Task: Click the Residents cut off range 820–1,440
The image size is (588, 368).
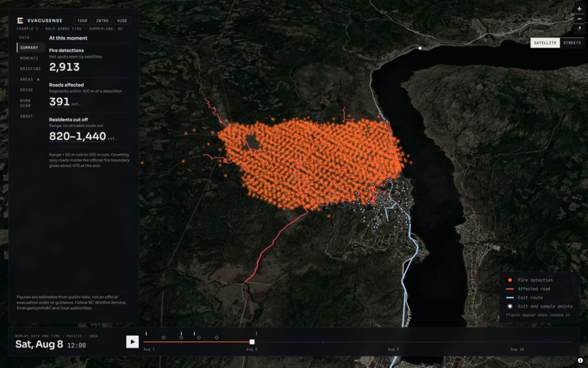Action: click(77, 137)
